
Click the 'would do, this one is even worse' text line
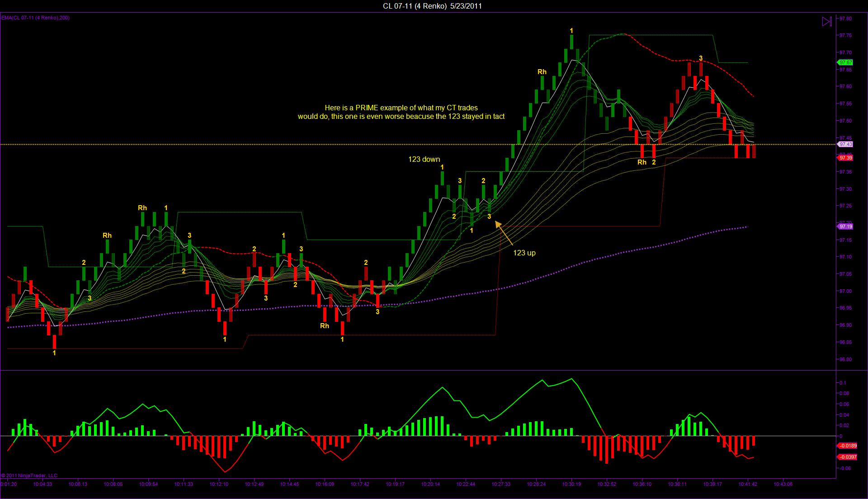(401, 116)
